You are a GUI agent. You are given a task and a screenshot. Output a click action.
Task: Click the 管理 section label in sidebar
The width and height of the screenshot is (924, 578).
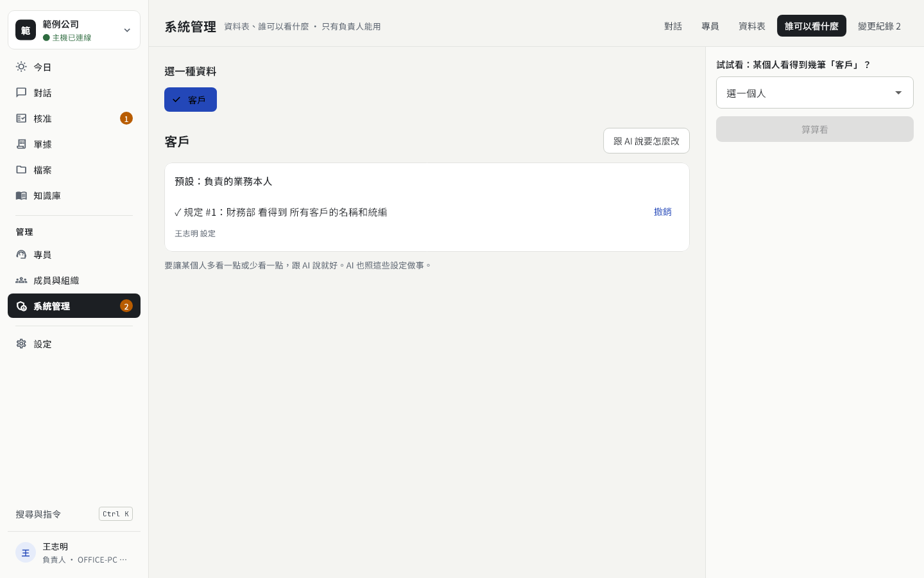(24, 232)
